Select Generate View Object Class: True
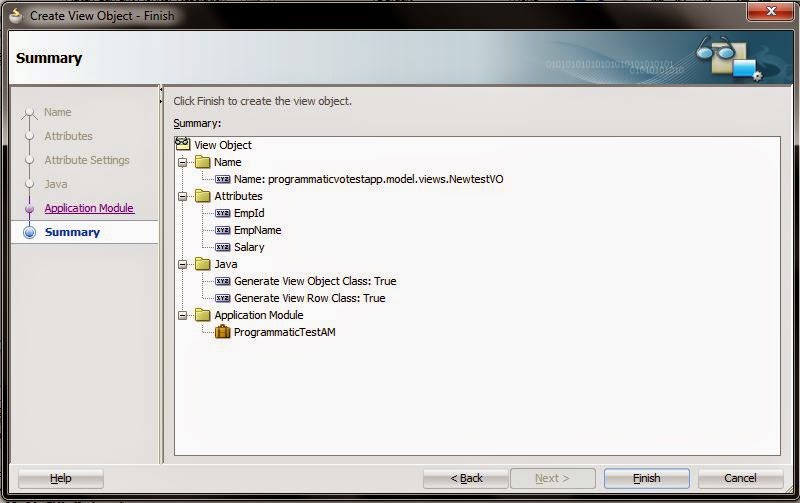 315,281
